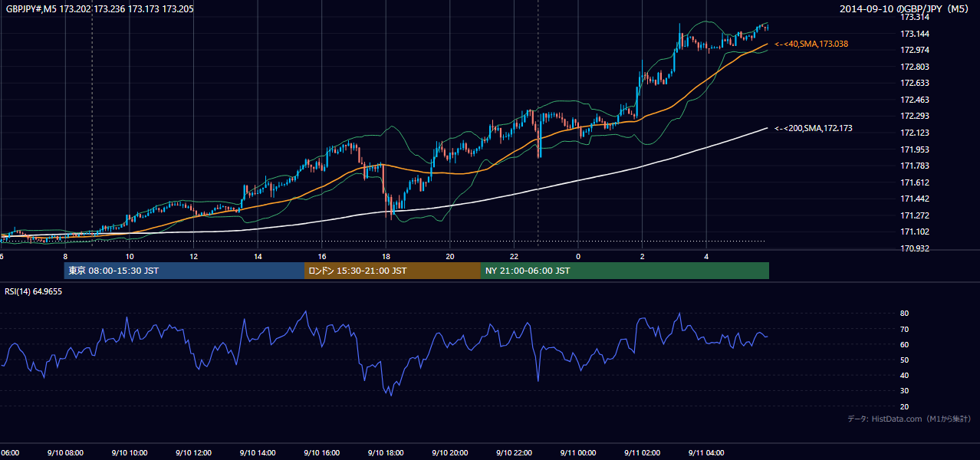Click price level 171.783 on the axis
The width and height of the screenshot is (980, 460).
pos(915,166)
